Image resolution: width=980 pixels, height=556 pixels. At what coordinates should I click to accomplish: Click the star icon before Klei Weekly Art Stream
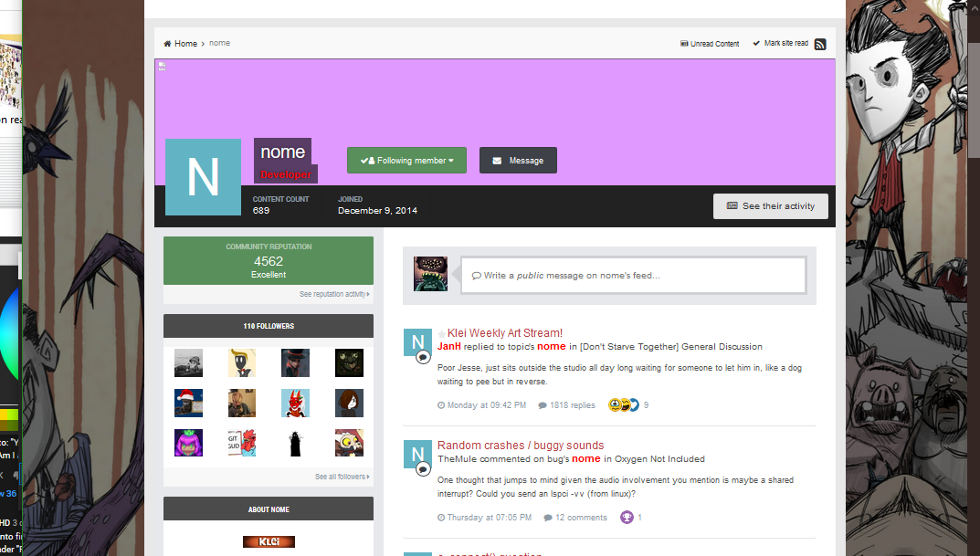point(442,334)
